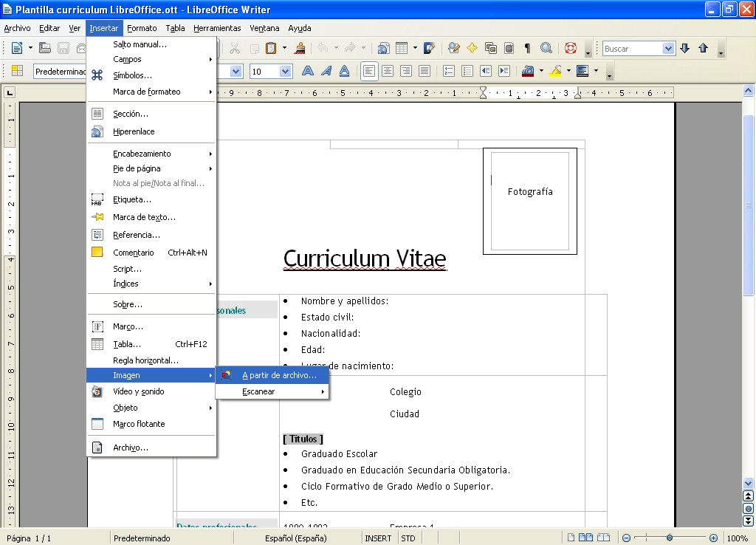The width and height of the screenshot is (756, 545).
Task: Click the INSERT mode status field
Action: coord(378,538)
